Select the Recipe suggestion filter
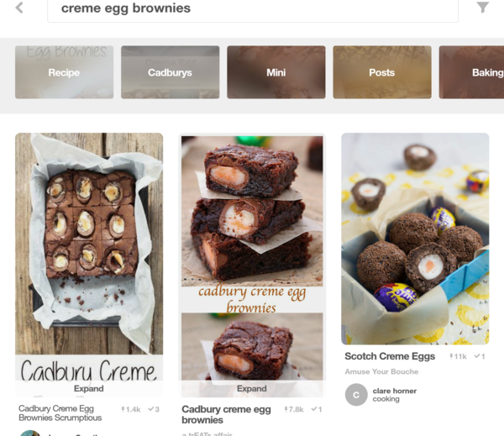 (x=65, y=72)
